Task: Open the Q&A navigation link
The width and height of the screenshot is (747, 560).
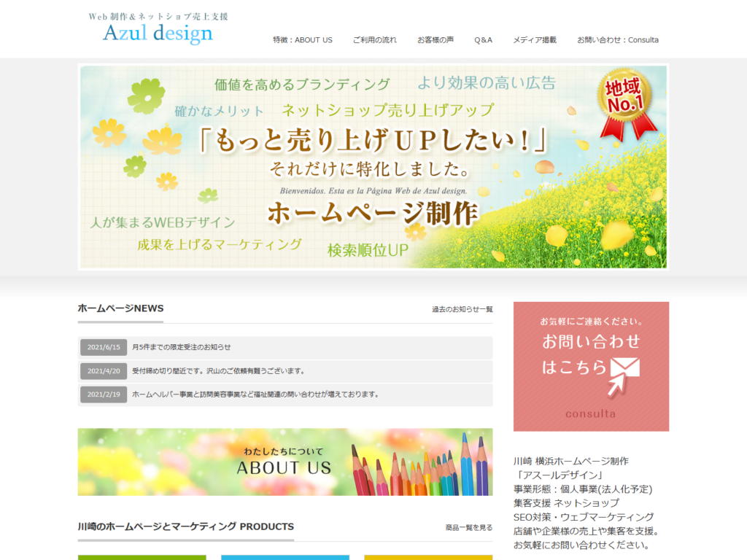Action: pyautogui.click(x=483, y=40)
